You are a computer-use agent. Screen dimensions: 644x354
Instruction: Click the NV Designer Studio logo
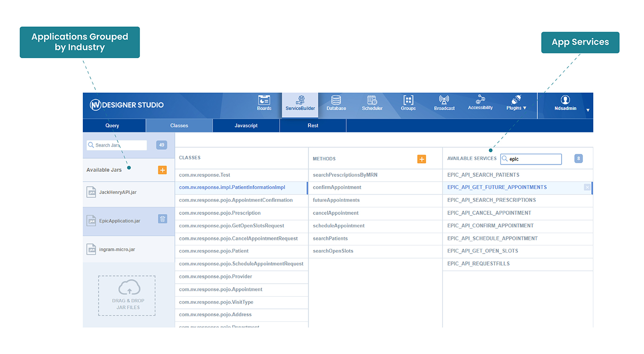pyautogui.click(x=127, y=105)
